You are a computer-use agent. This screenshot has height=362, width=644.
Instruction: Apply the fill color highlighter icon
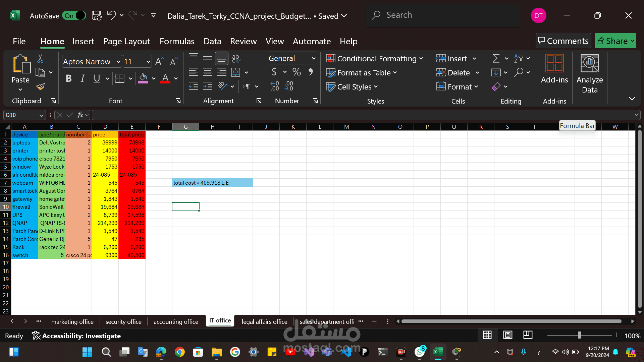pos(143,78)
